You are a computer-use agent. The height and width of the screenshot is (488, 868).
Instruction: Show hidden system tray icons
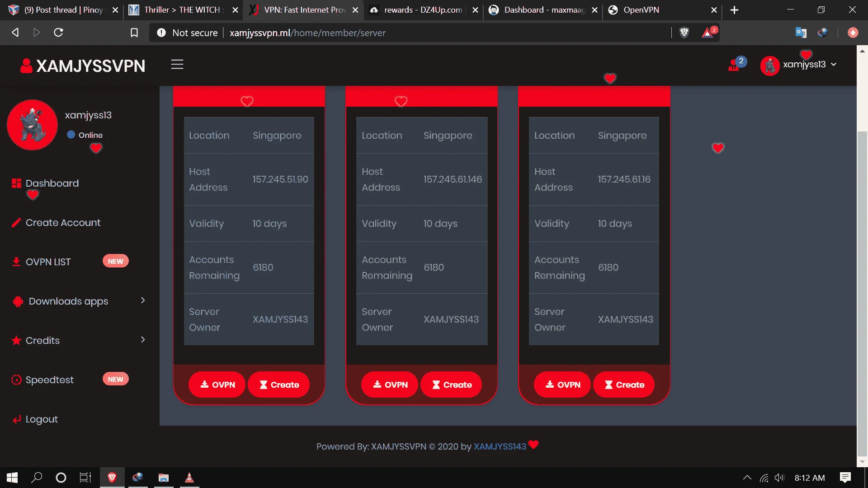(x=747, y=478)
